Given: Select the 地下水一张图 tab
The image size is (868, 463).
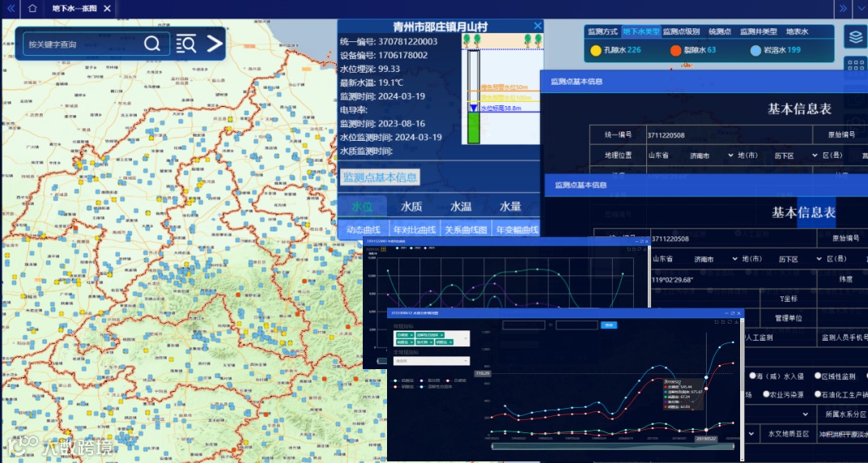Looking at the screenshot, I should tap(74, 8).
